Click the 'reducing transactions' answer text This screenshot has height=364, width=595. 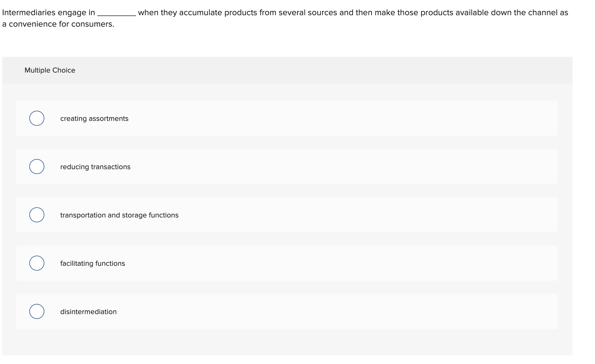pyautogui.click(x=95, y=167)
